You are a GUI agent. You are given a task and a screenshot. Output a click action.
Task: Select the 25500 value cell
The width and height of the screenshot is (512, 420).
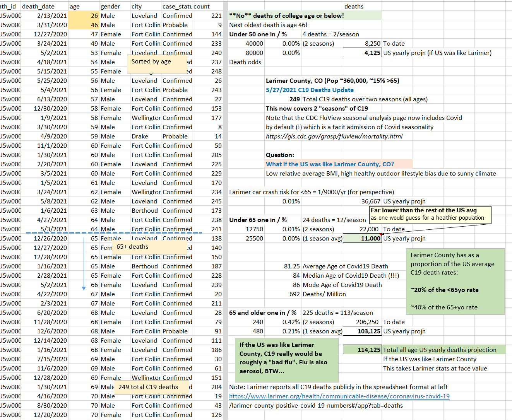[x=246, y=238]
